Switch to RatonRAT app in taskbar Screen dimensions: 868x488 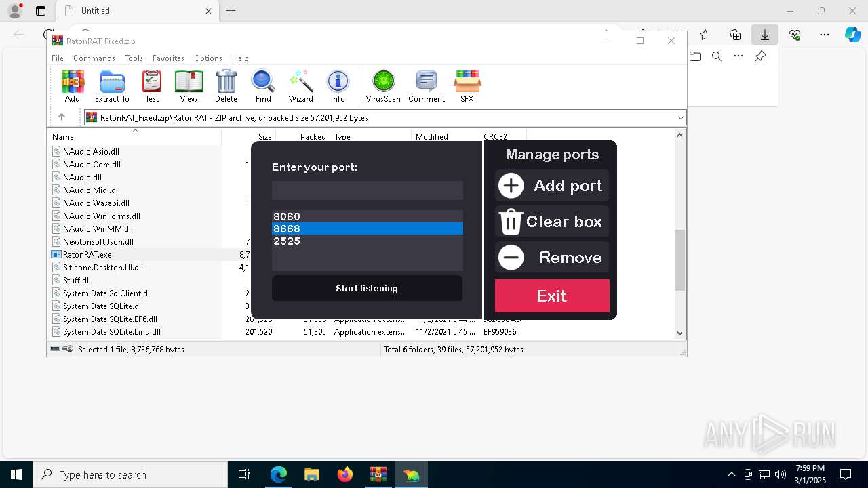coord(412,474)
